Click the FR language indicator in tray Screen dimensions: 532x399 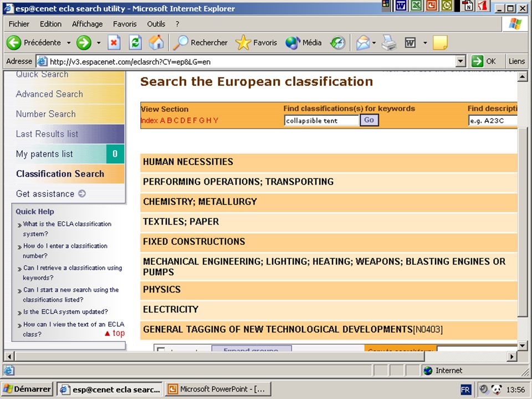pos(465,390)
